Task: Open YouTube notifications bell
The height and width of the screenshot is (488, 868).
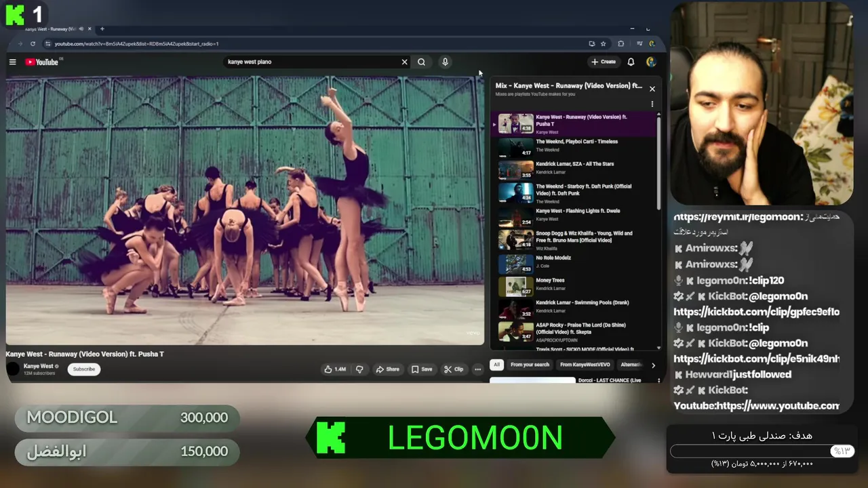Action: coord(631,62)
